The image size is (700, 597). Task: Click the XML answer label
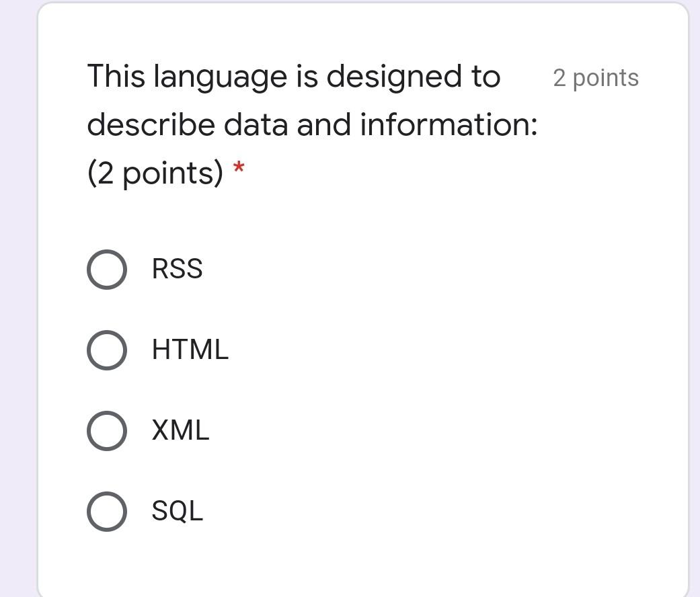pos(180,430)
